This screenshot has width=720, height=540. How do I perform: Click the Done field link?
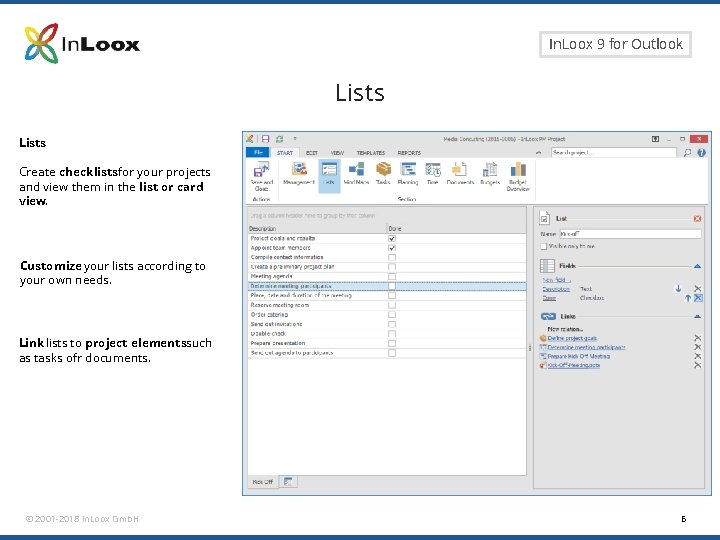549,298
